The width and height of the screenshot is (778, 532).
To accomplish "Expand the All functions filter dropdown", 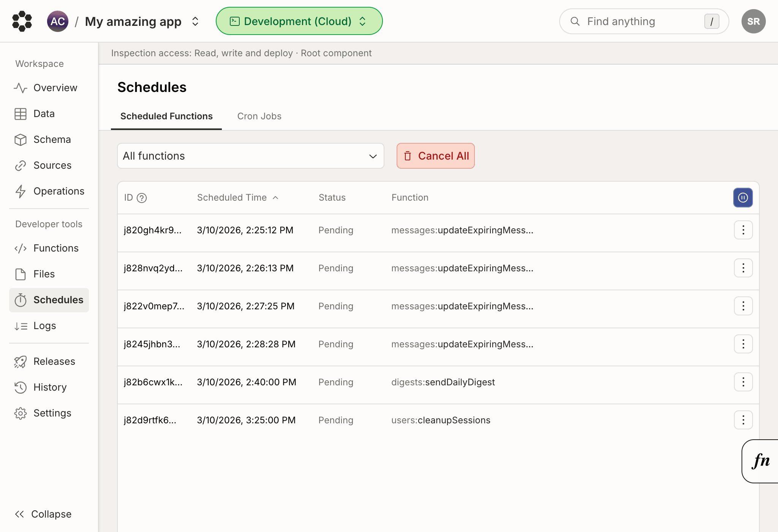I will click(250, 156).
